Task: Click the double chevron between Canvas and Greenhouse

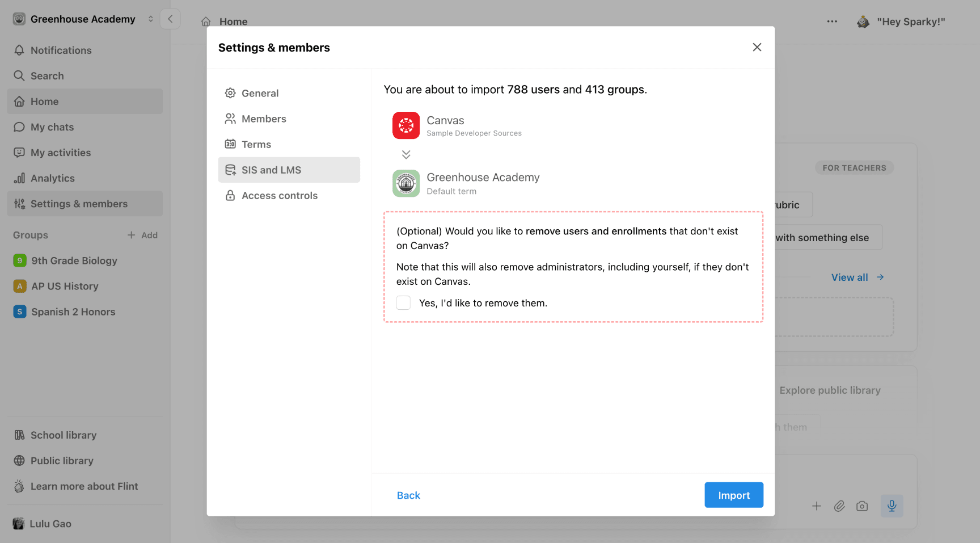Action: coord(406,154)
